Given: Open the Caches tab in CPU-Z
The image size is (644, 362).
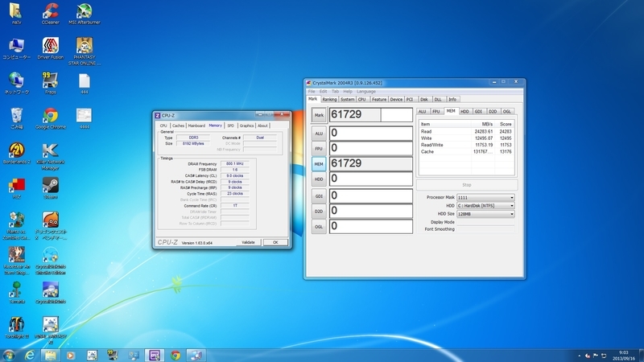Looking at the screenshot, I should (178, 125).
